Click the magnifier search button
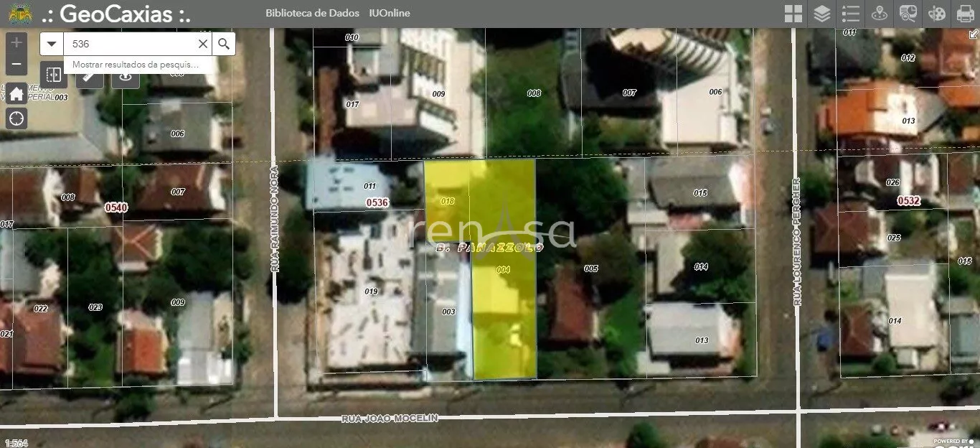Screen dimensions: 980x448 [224, 44]
